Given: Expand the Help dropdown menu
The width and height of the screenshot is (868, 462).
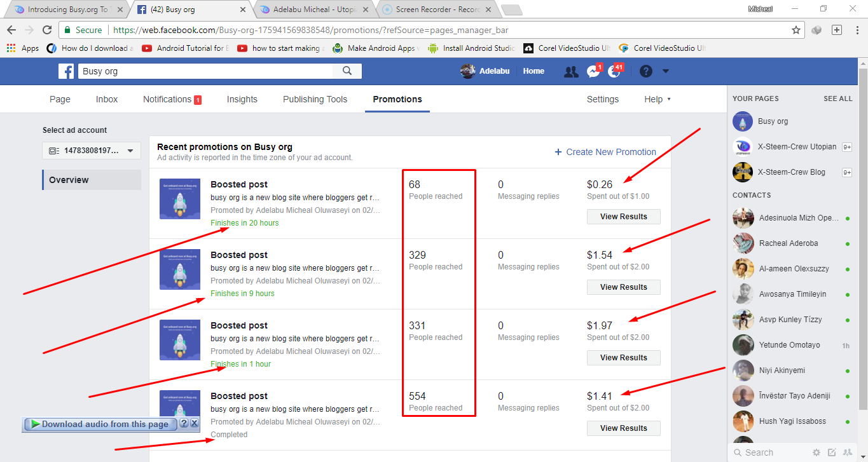Looking at the screenshot, I should click(x=658, y=99).
